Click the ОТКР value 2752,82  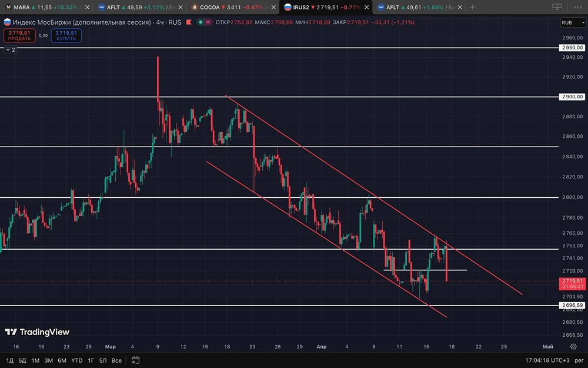[x=242, y=22]
